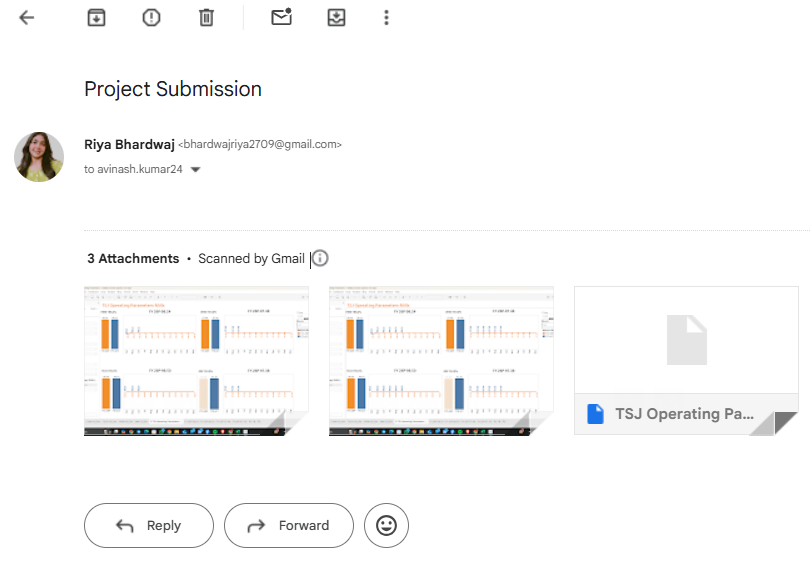
Task: Open the second chart screenshot attachment
Action: [441, 360]
